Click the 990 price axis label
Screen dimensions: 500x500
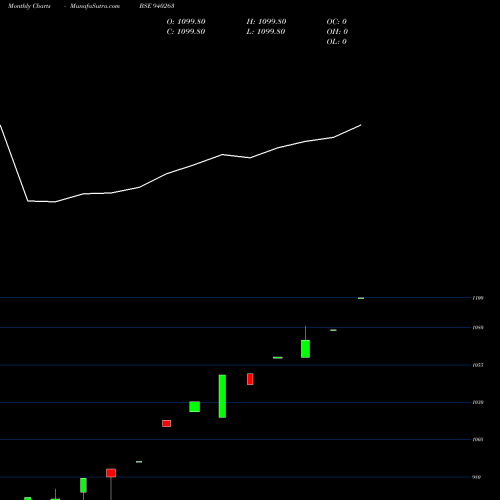[477, 477]
